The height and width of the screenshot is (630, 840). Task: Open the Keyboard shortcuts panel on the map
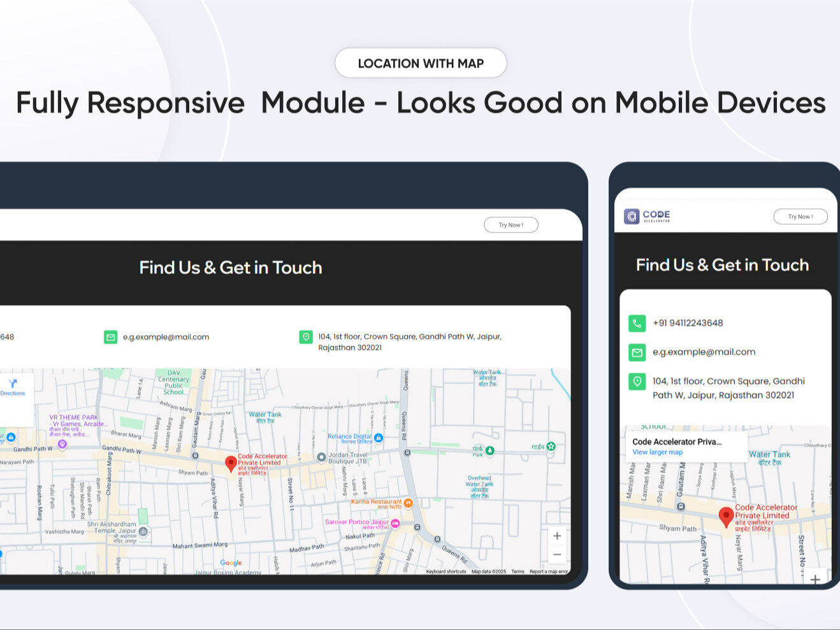click(x=446, y=571)
